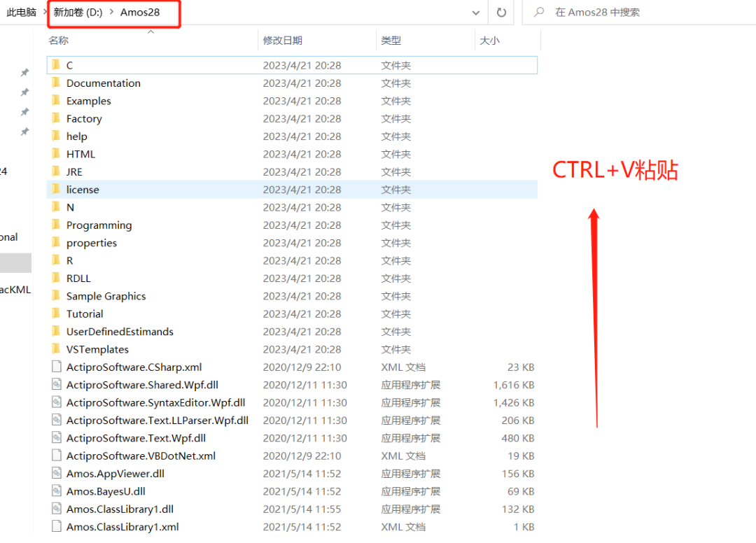Viewport: 756px width, 543px height.
Task: Sort by the 大小 column header
Action: click(489, 41)
